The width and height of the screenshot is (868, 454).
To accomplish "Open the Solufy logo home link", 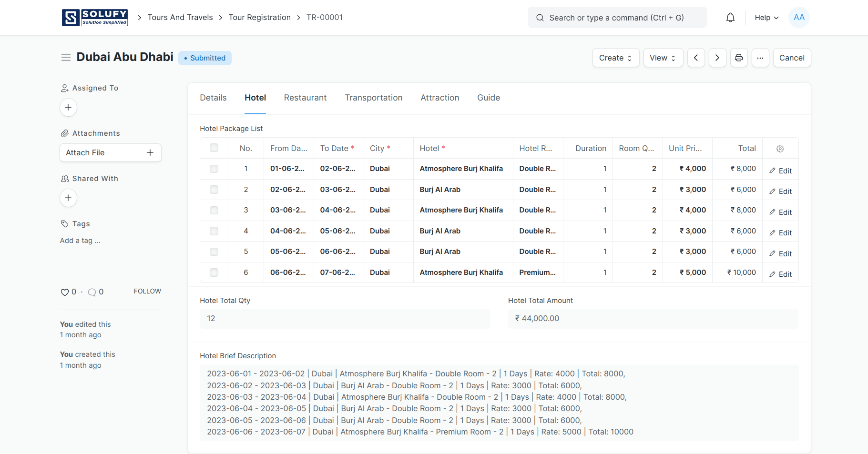I will tap(95, 18).
